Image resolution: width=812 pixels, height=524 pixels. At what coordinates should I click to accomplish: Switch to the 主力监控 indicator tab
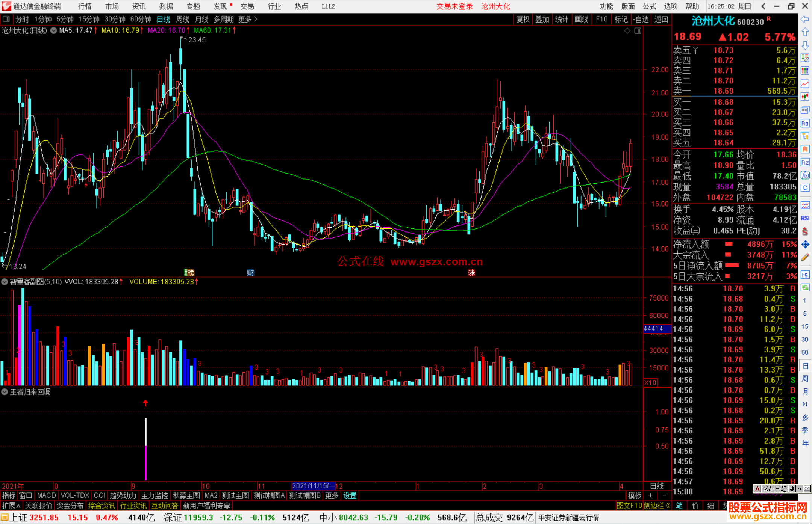pos(155,495)
